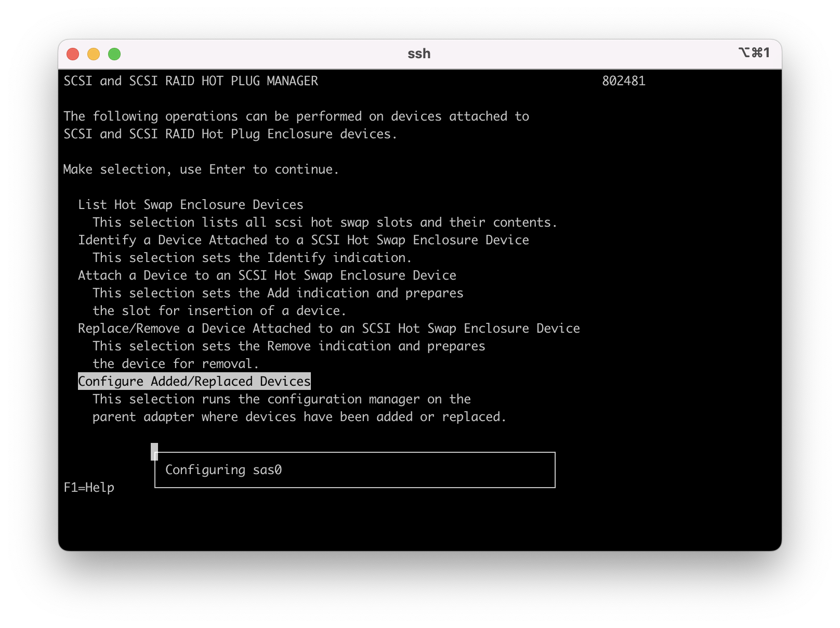Click 'Make selection, use Enter to continue.'
The height and width of the screenshot is (628, 840).
click(x=201, y=169)
